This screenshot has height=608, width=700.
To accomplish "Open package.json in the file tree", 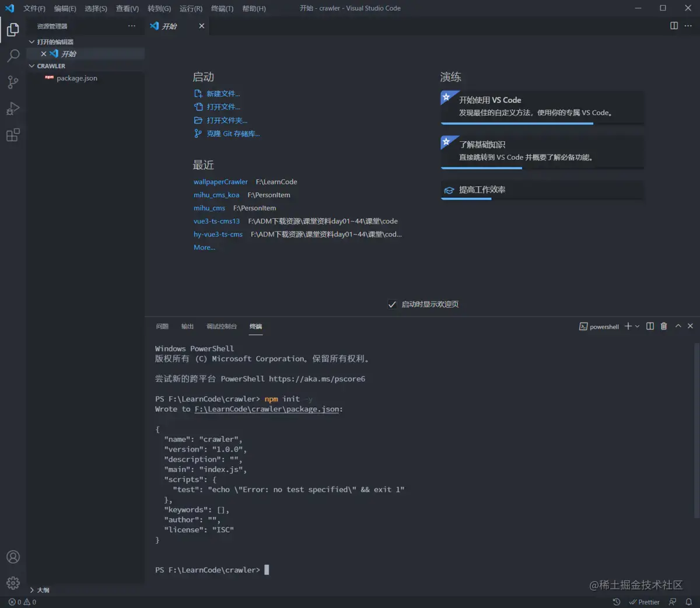I will click(85, 78).
